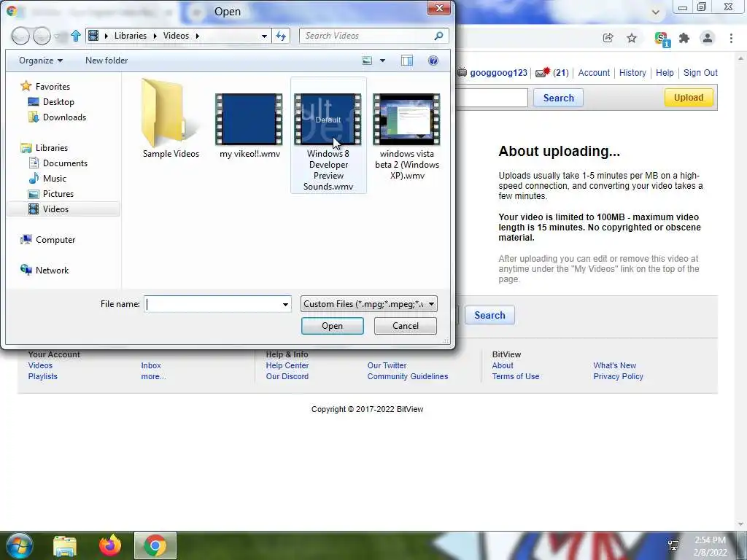The height and width of the screenshot is (560, 747).
Task: Share this page icon in Chrome toolbar
Action: pos(608,38)
